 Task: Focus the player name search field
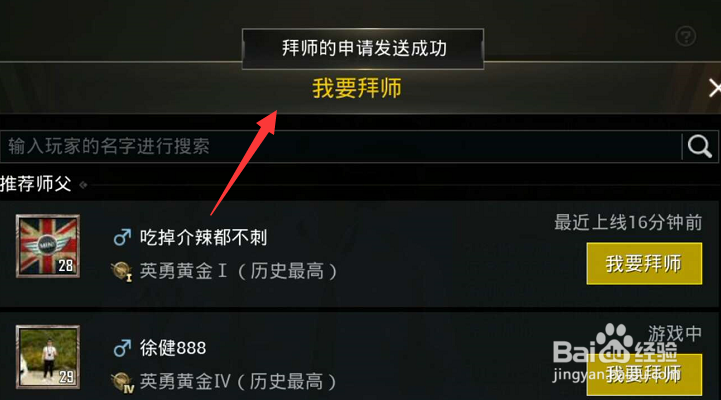(340, 147)
